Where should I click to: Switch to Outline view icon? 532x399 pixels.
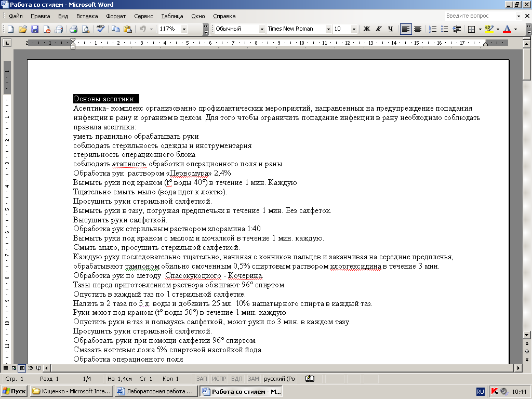point(31,368)
